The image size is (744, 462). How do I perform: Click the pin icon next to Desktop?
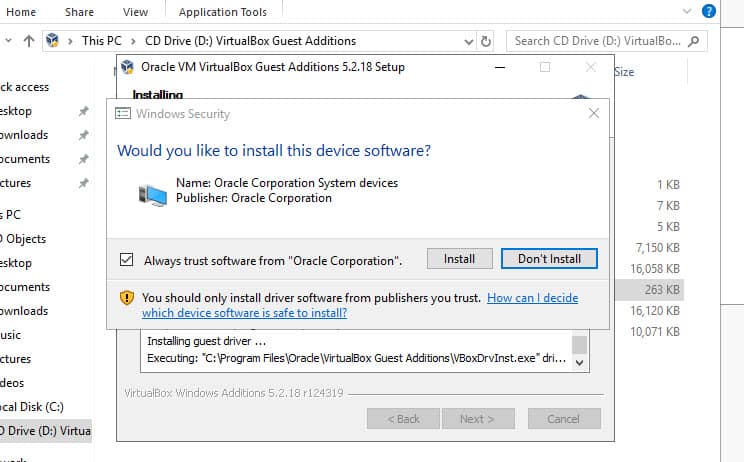[84, 111]
